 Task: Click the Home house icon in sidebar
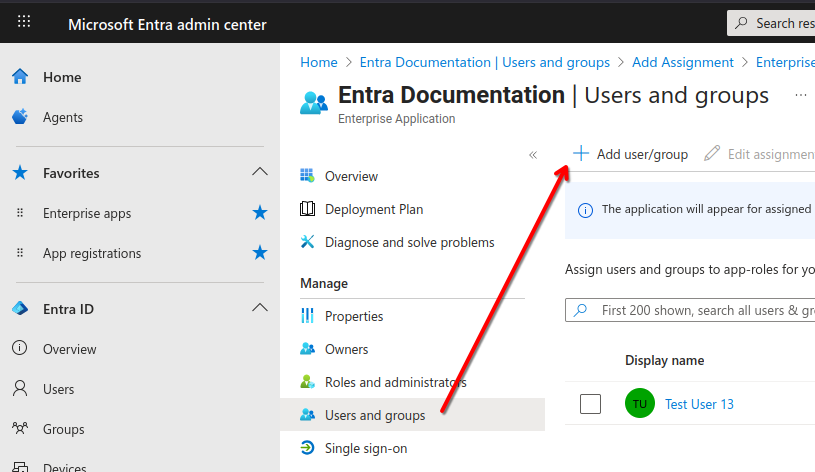(x=20, y=76)
